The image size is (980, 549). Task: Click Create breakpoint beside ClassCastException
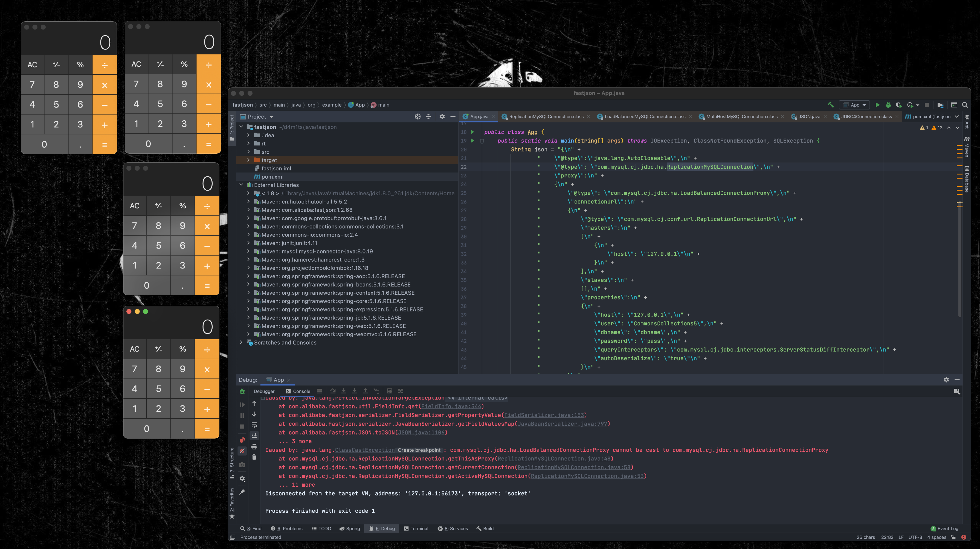pyautogui.click(x=419, y=450)
